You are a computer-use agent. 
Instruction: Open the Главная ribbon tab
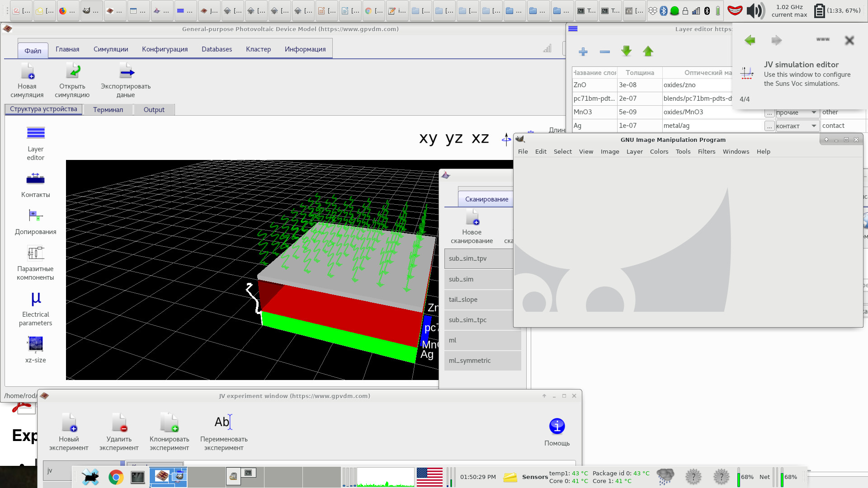67,49
